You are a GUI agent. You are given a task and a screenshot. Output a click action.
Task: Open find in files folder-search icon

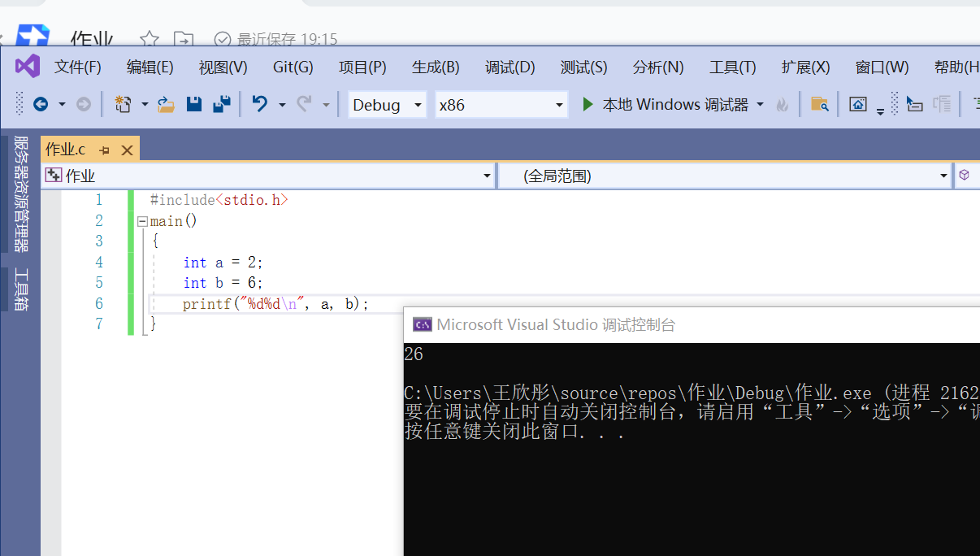(819, 104)
